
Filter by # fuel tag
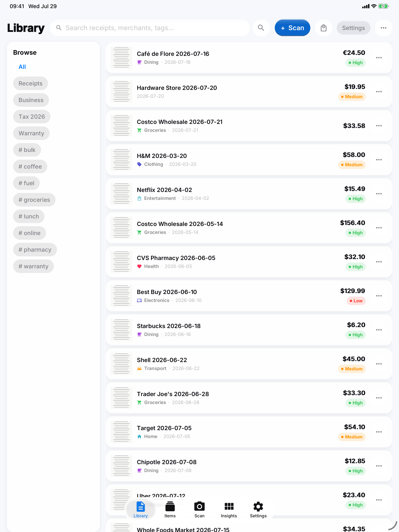[x=26, y=183]
